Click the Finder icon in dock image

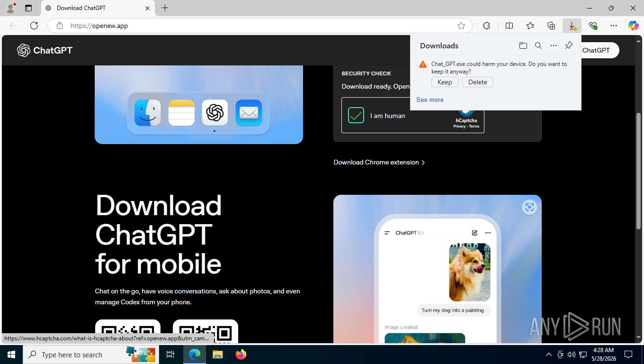[148, 113]
